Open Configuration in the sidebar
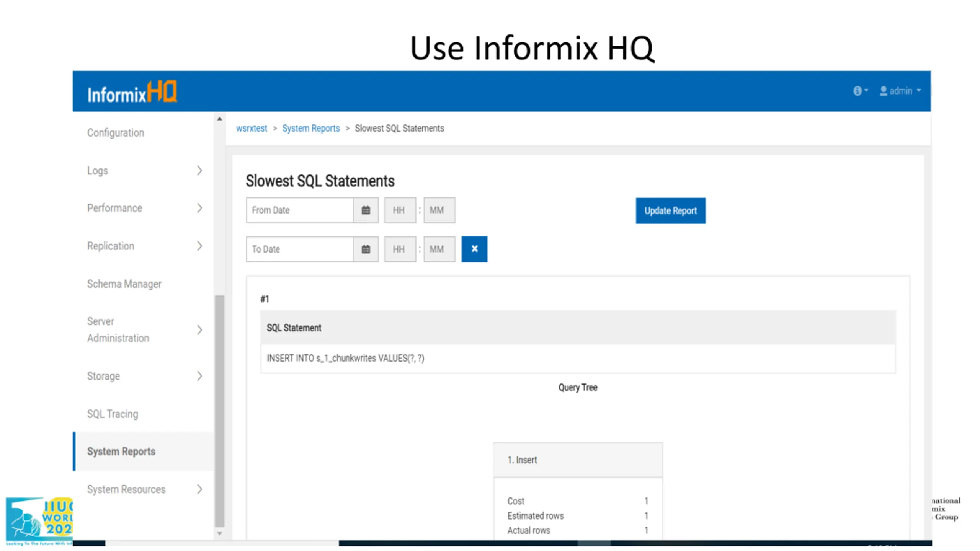 (116, 133)
